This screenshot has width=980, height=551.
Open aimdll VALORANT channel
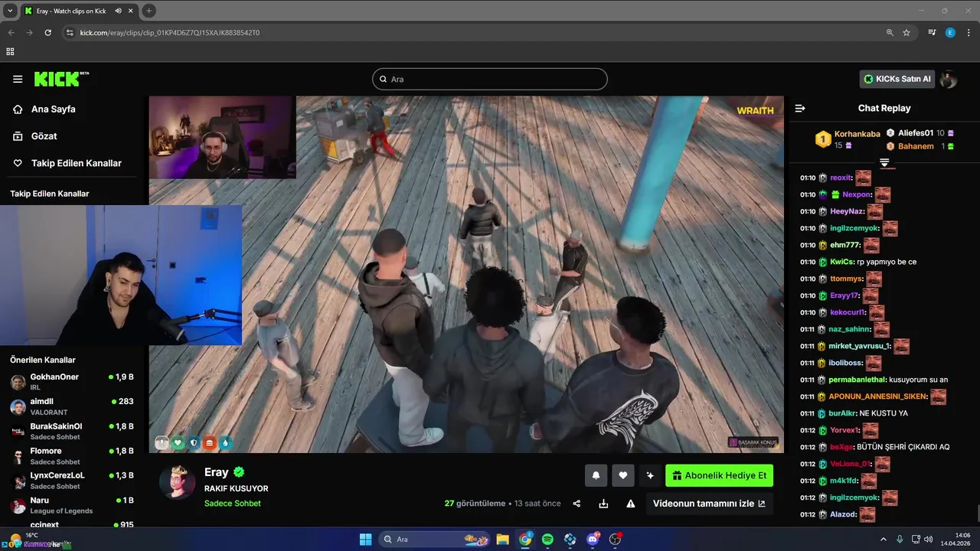pos(72,406)
